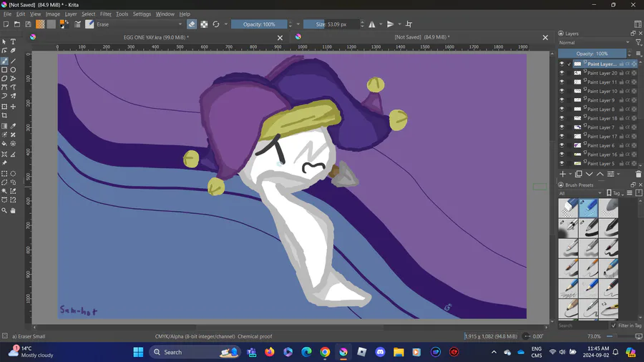Select the Rectangle shape tool
This screenshot has width=644, height=362.
pyautogui.click(x=4, y=70)
